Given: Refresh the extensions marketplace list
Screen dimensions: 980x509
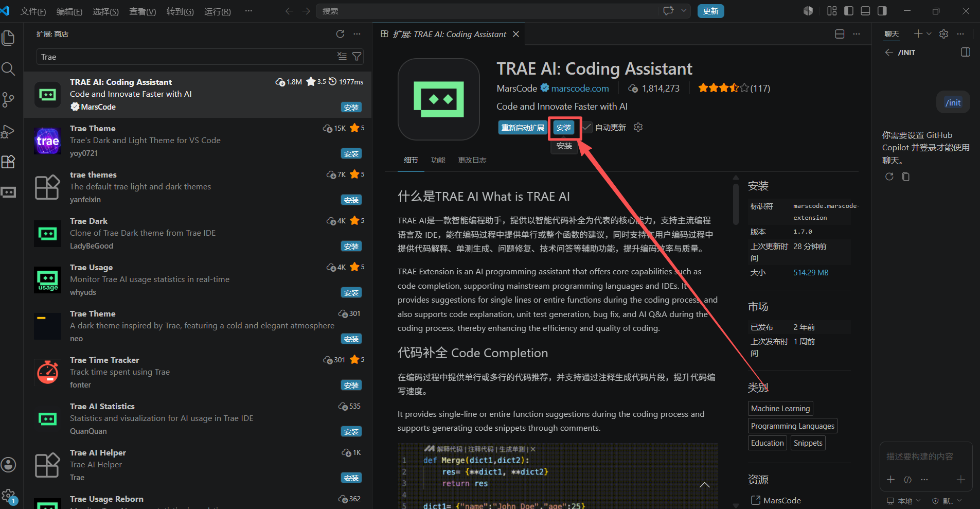Looking at the screenshot, I should (x=340, y=34).
